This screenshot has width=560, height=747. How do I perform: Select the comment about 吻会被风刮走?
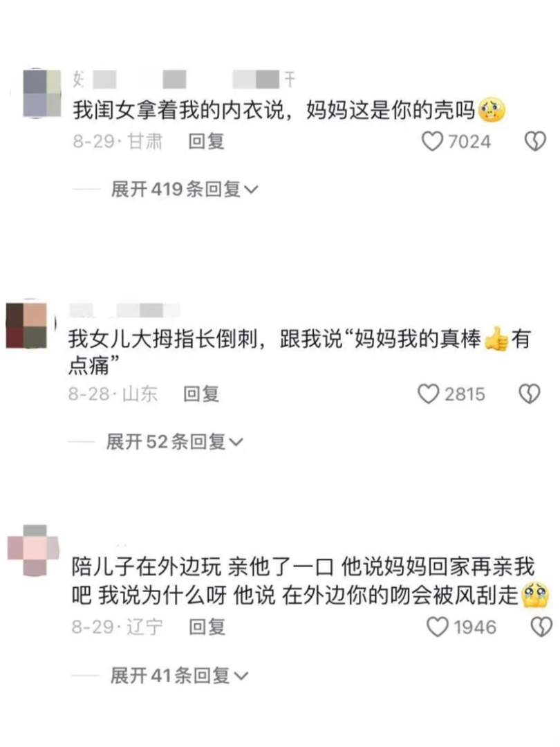pyautogui.click(x=310, y=581)
